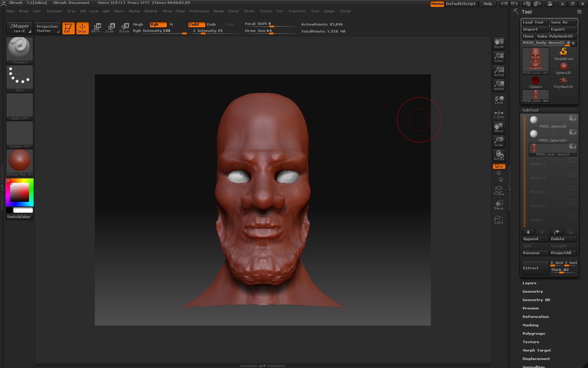Click the Actual size icon
Screen dimensions: 588x368
(x=499, y=71)
